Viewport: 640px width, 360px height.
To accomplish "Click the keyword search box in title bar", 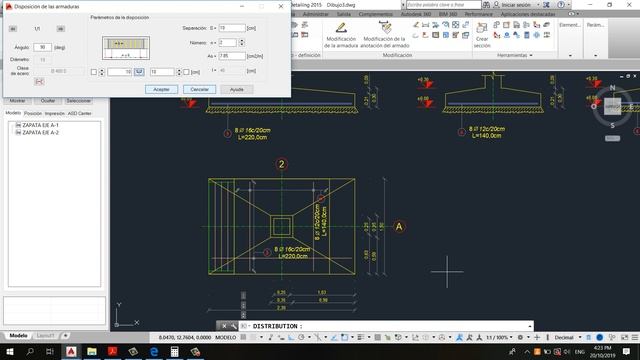I will point(443,5).
